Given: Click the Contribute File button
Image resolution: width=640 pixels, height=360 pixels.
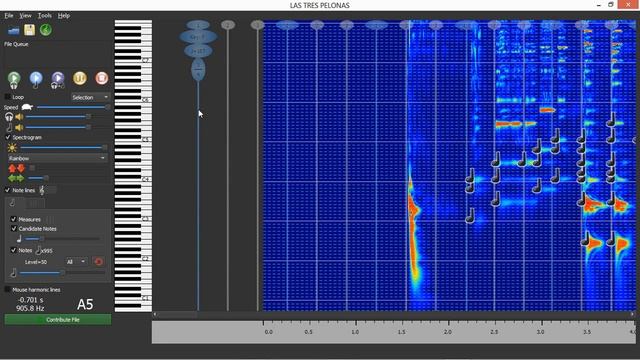Looking at the screenshot, I should [x=58, y=320].
